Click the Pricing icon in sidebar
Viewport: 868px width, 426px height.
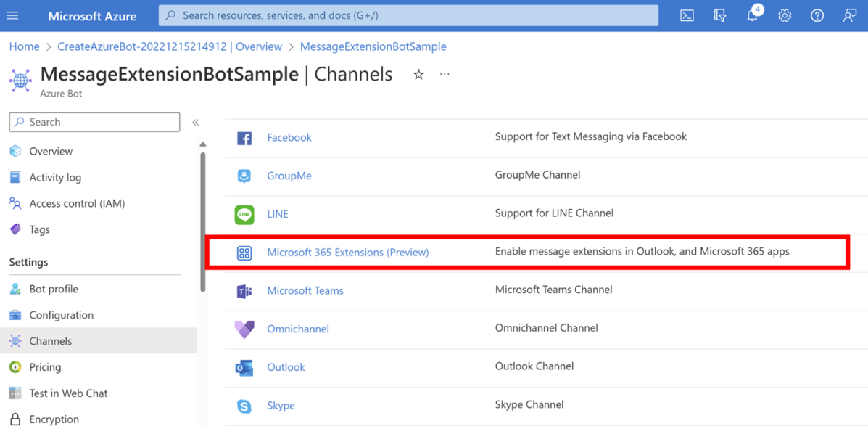(x=15, y=366)
